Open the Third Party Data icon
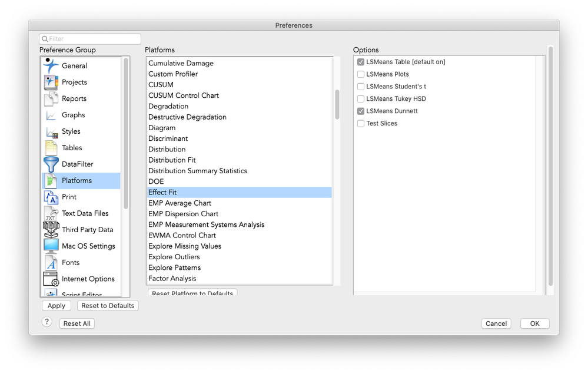 point(51,230)
